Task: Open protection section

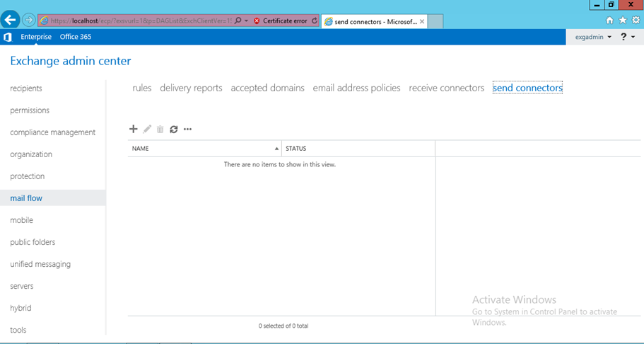Action: click(27, 176)
